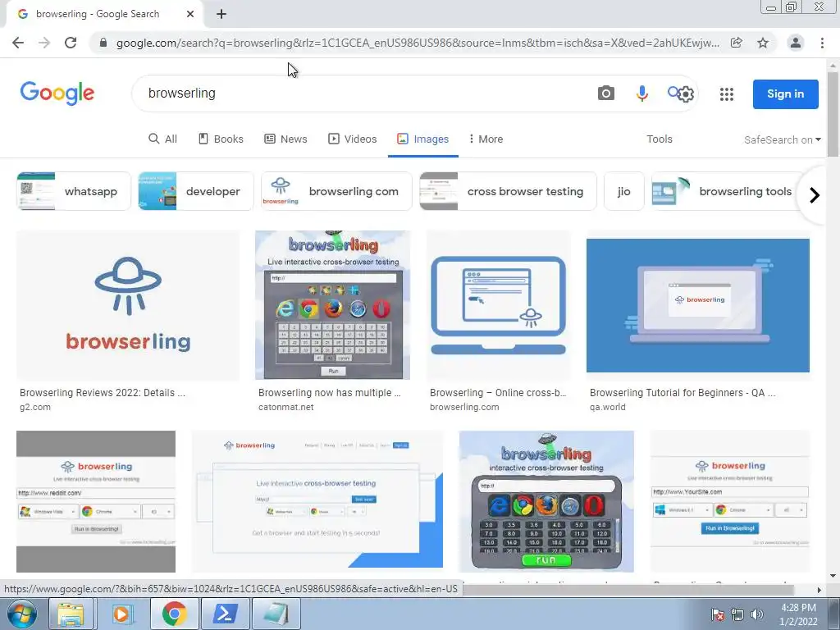The width and height of the screenshot is (840, 630).
Task: Bookmark this page with star icon
Action: point(763,43)
